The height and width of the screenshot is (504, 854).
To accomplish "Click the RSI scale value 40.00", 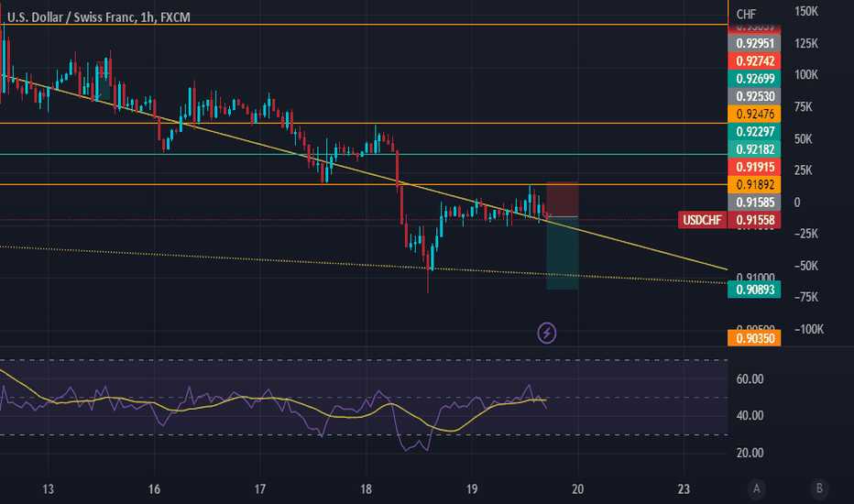I will click(x=750, y=416).
